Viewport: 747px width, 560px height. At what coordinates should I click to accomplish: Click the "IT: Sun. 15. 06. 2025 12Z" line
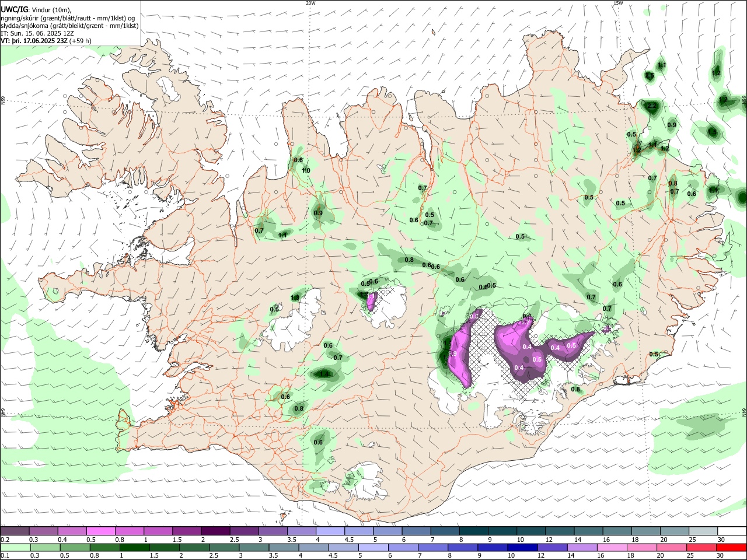37,33
